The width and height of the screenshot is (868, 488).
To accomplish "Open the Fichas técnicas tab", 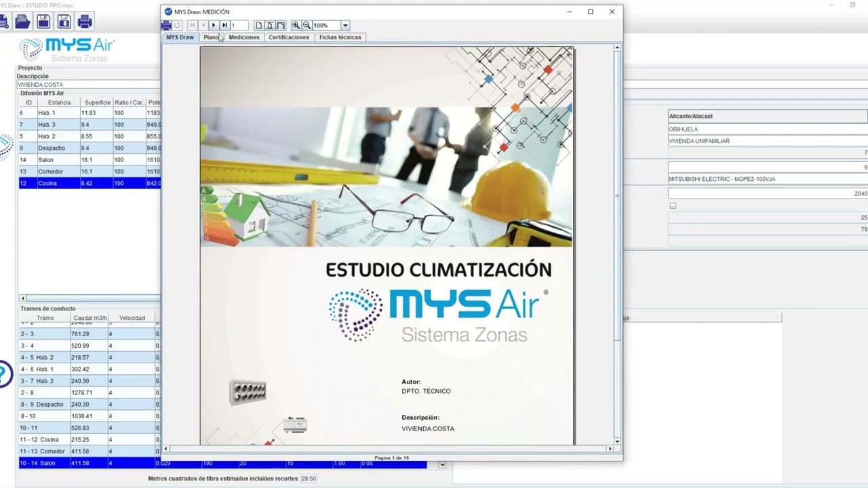I will point(340,37).
